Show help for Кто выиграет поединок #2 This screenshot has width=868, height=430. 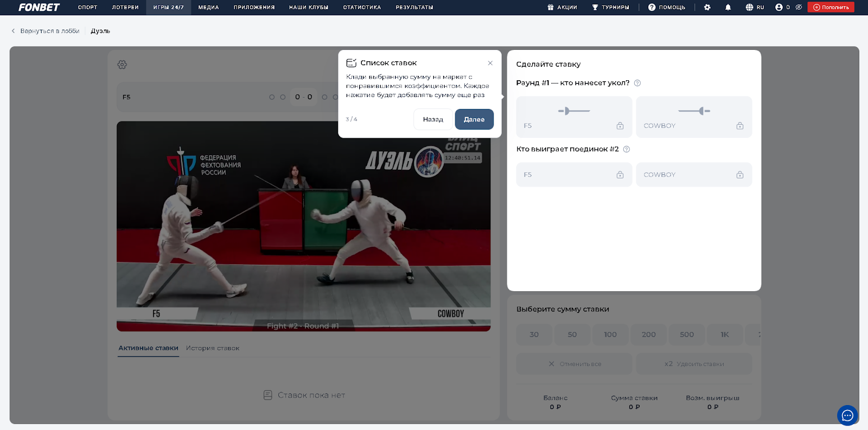(627, 149)
